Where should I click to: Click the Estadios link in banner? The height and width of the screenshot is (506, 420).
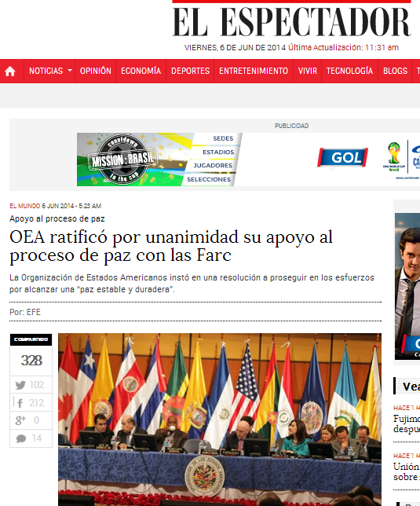(x=218, y=152)
